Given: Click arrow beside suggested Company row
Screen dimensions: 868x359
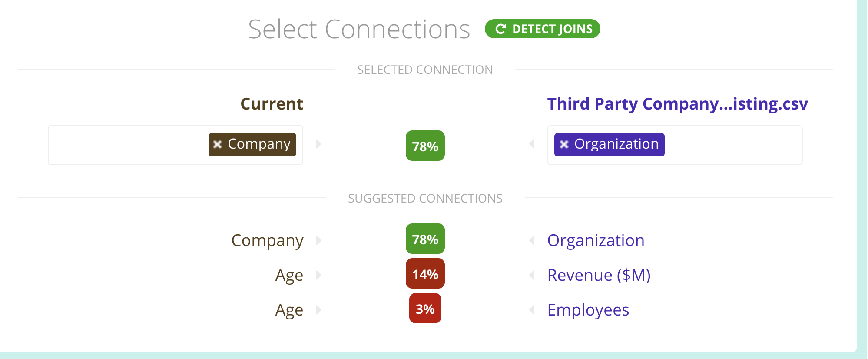Looking at the screenshot, I should coord(319,240).
